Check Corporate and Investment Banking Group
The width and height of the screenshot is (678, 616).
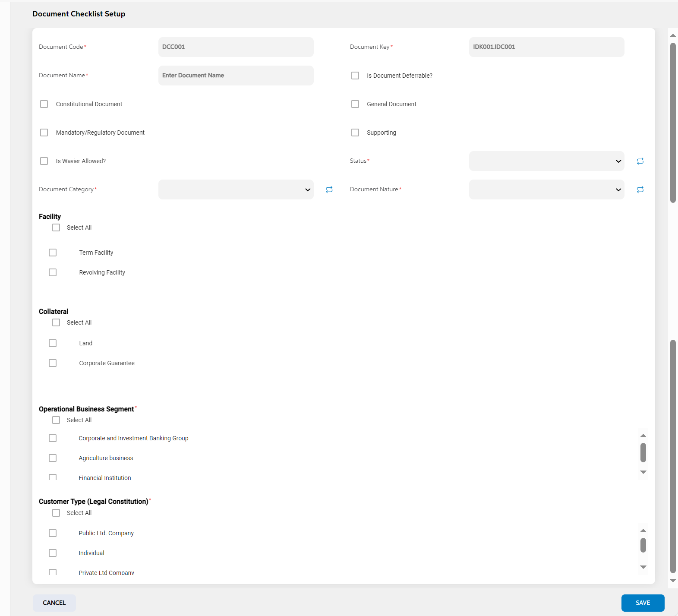pos(53,438)
